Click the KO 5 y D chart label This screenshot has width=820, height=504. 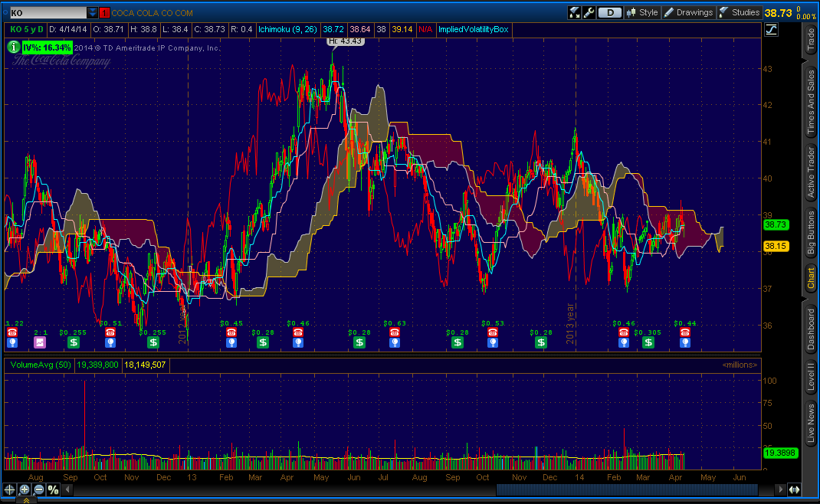tap(26, 30)
